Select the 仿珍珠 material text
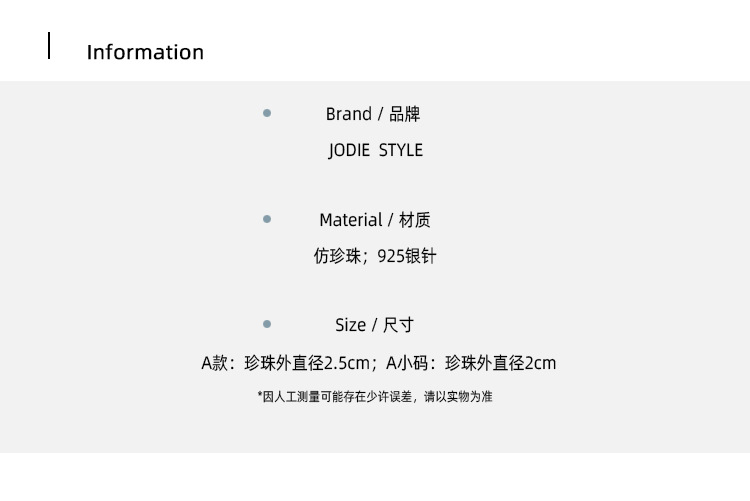This screenshot has height=501, width=750. click(336, 256)
